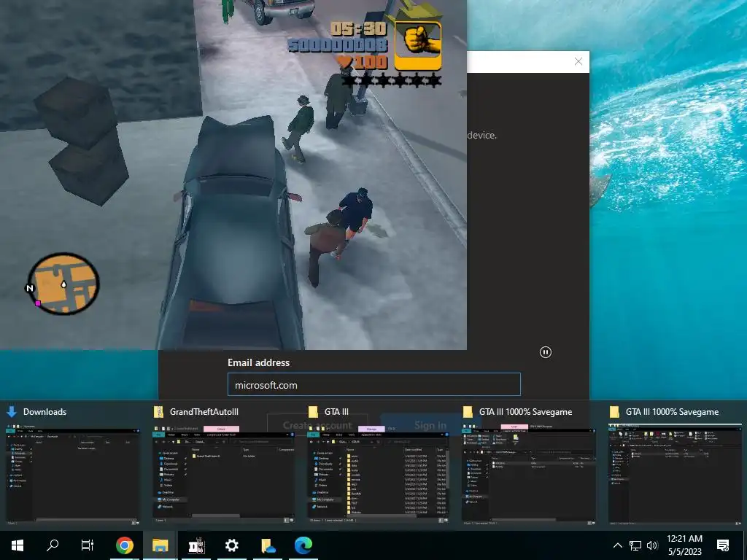Click in the Email address field

coord(374,384)
